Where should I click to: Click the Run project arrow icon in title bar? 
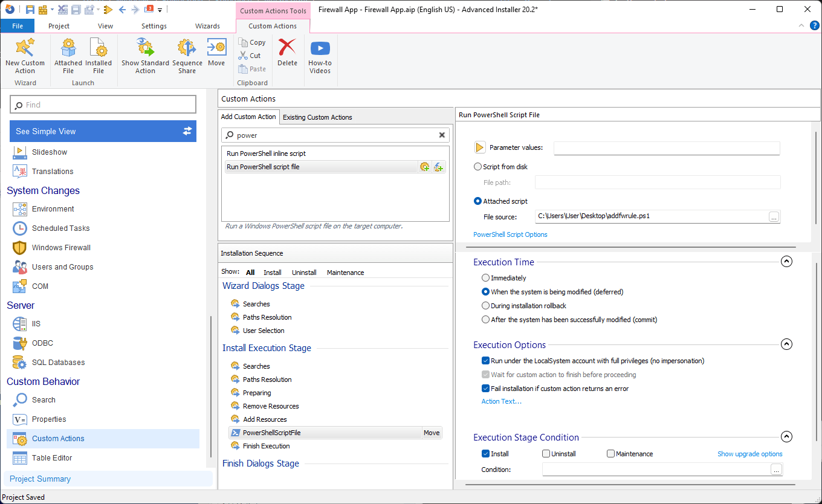108,9
